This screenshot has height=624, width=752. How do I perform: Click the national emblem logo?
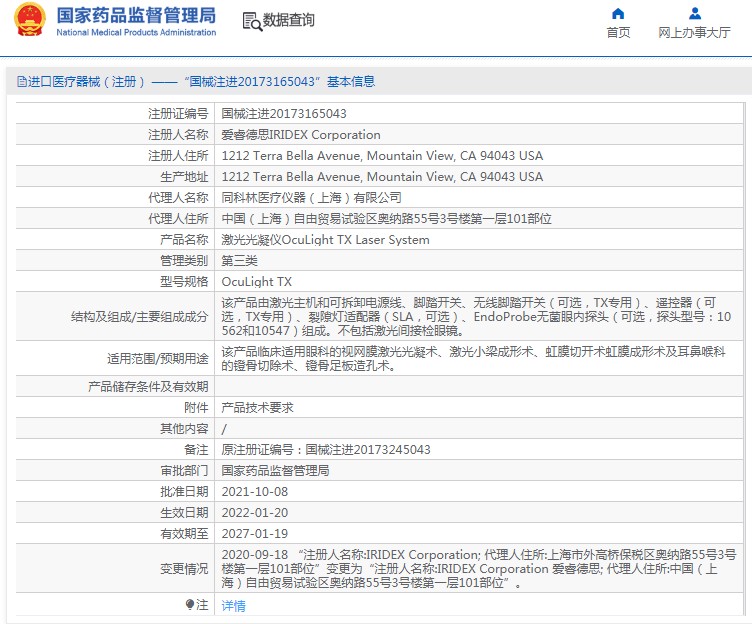pyautogui.click(x=30, y=21)
